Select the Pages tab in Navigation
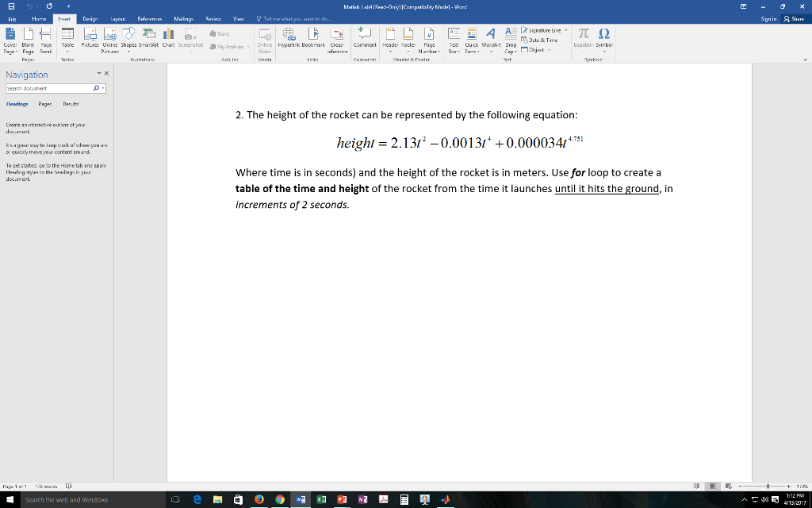The width and height of the screenshot is (812, 508). pyautogui.click(x=45, y=104)
